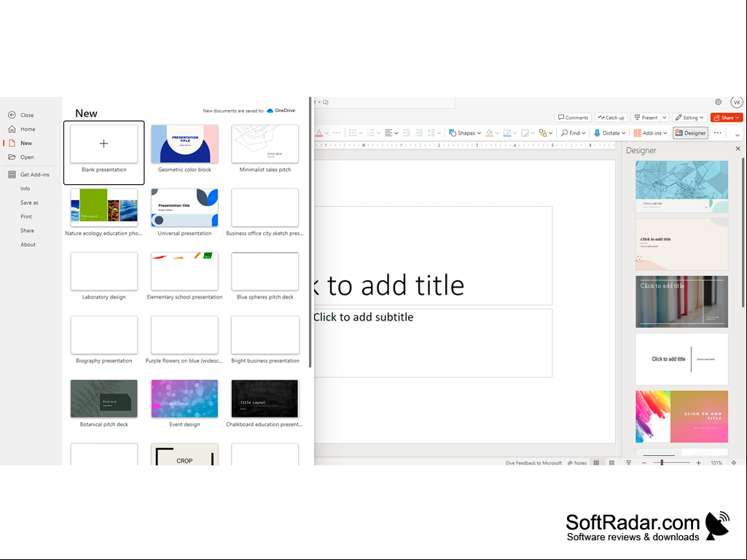Click the VK account avatar
Viewport: 747px width, 560px height.
click(737, 102)
